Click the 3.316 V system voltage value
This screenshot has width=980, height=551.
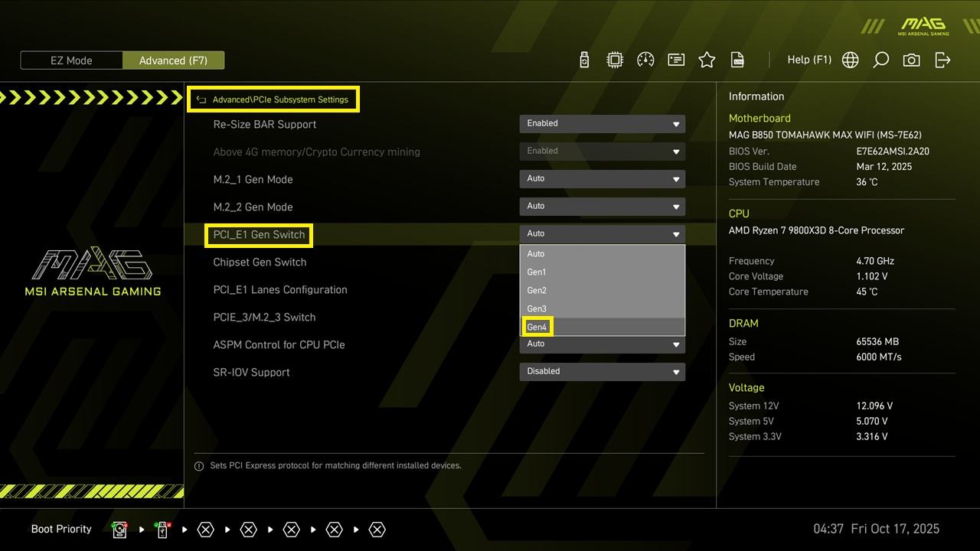coord(872,436)
